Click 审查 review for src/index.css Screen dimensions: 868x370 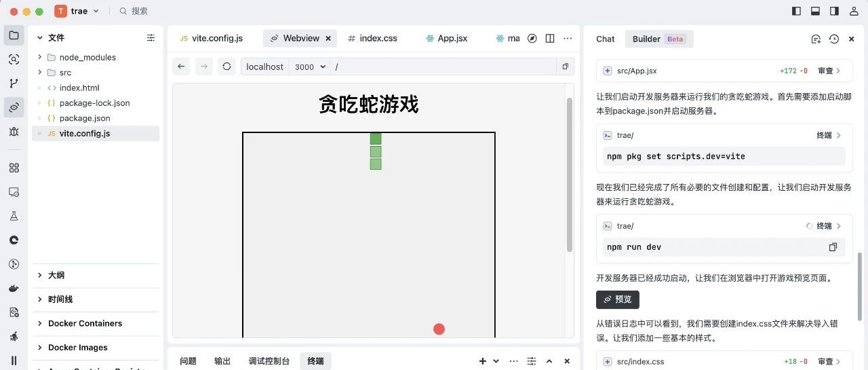click(x=829, y=362)
